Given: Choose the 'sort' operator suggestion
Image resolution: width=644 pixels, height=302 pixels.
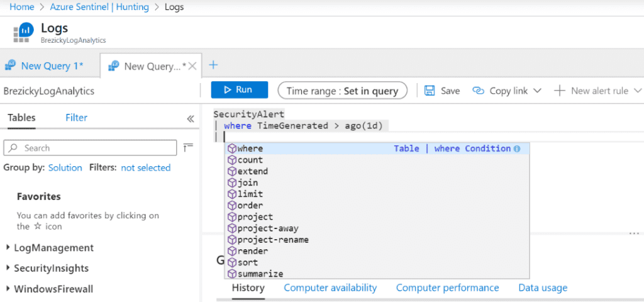Looking at the screenshot, I should tap(377, 262).
